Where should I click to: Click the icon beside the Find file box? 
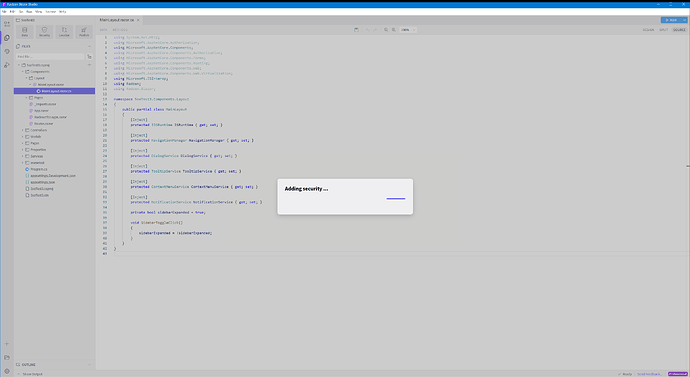tap(89, 57)
